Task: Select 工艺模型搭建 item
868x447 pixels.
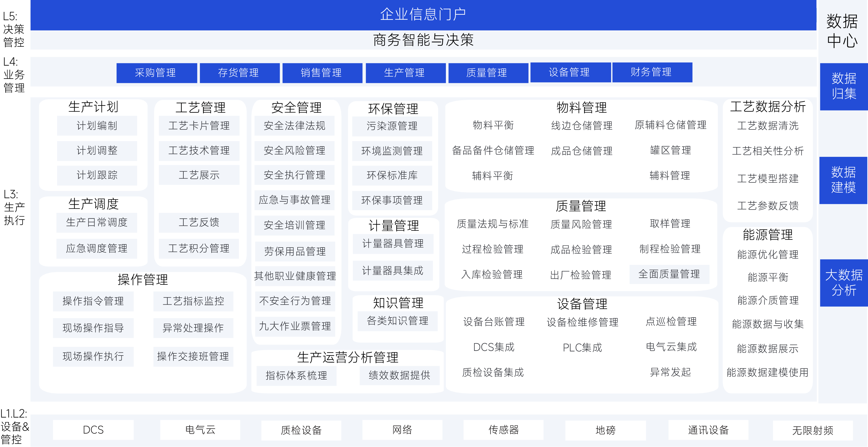Action: tap(768, 179)
